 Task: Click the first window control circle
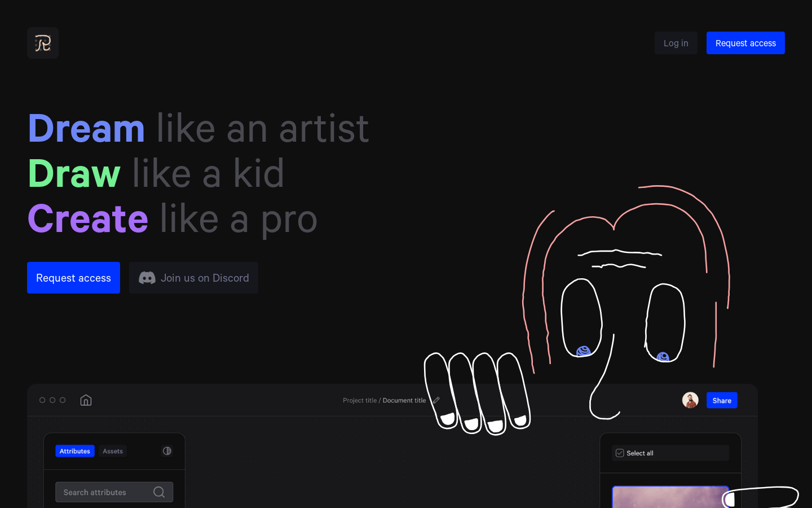(42, 400)
